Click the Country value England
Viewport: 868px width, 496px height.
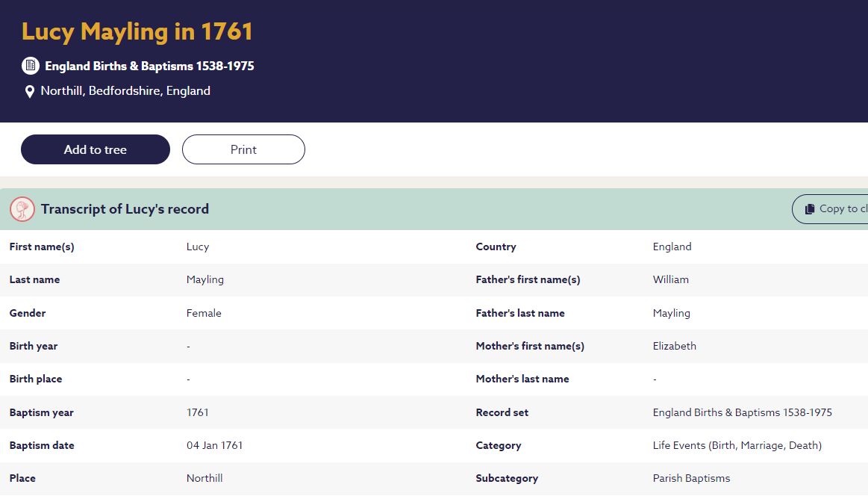pyautogui.click(x=672, y=247)
